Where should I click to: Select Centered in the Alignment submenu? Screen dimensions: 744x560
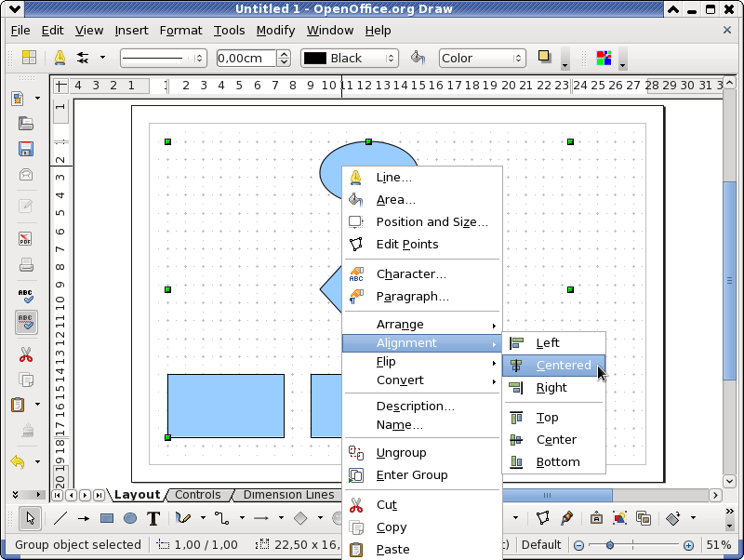(553, 365)
